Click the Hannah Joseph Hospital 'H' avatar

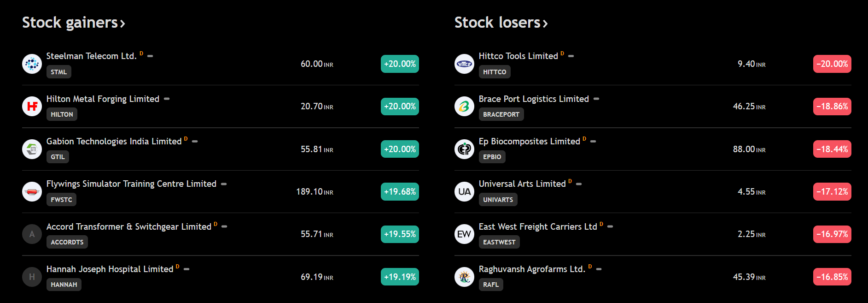pos(32,277)
